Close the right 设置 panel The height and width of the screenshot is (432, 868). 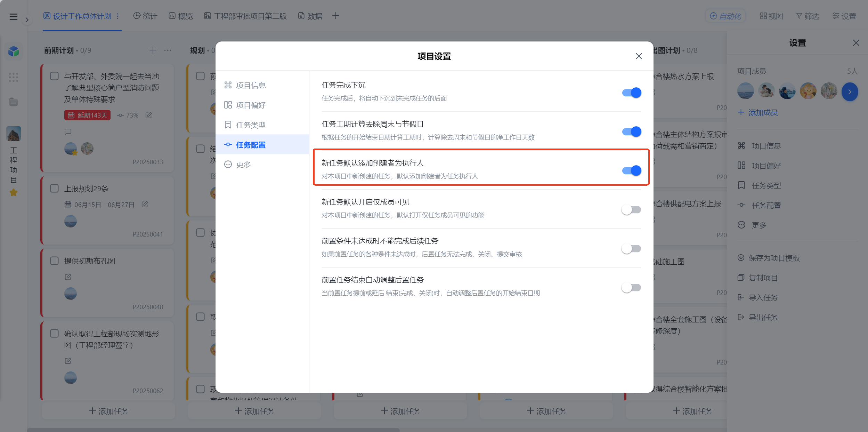point(856,43)
